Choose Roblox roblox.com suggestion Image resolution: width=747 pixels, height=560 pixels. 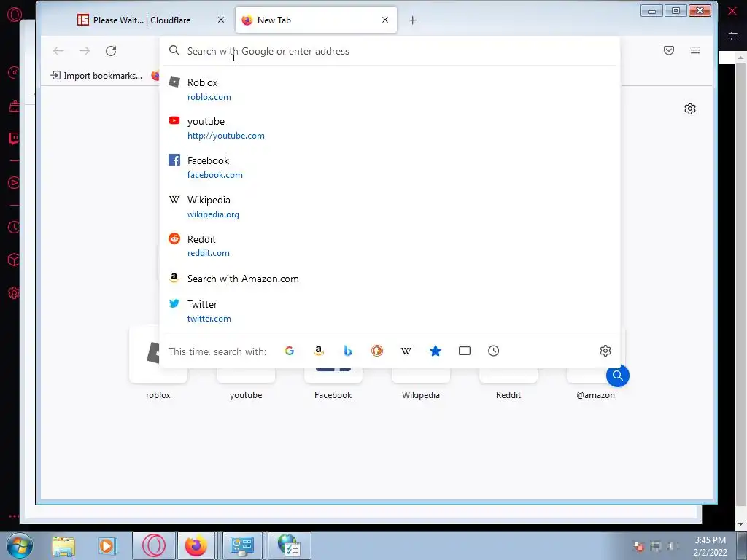(390, 89)
